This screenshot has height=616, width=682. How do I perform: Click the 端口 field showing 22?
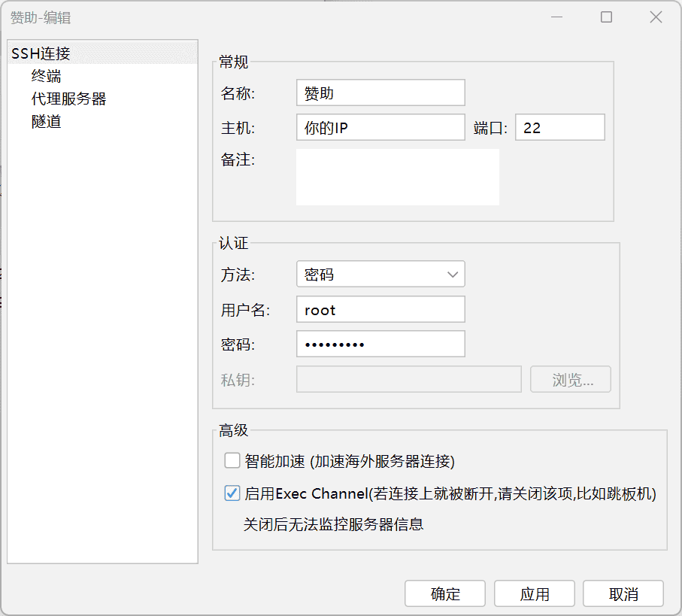[559, 127]
